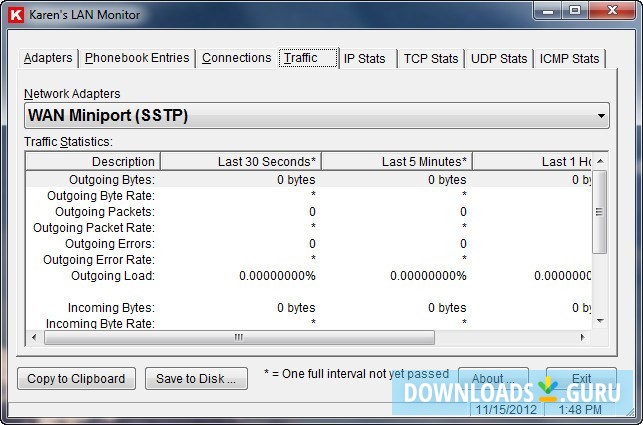Screen dimensions: 643x425
Task: Open the Connections tab
Action: pos(237,58)
